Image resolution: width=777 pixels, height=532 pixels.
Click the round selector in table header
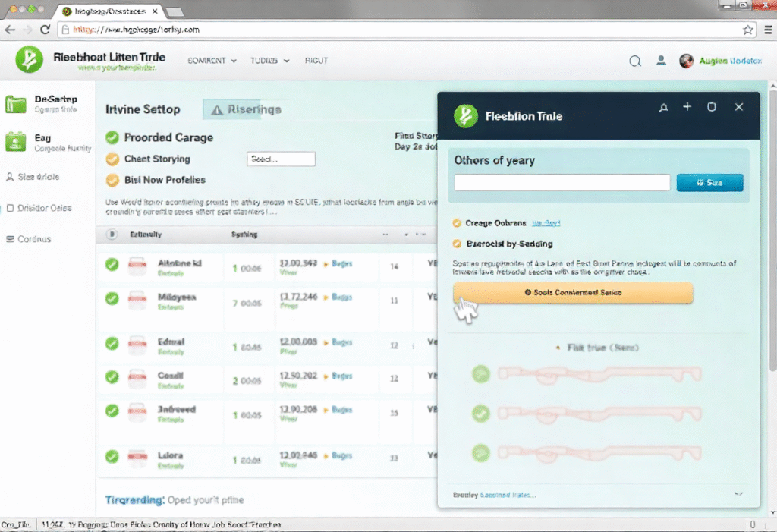tap(112, 235)
